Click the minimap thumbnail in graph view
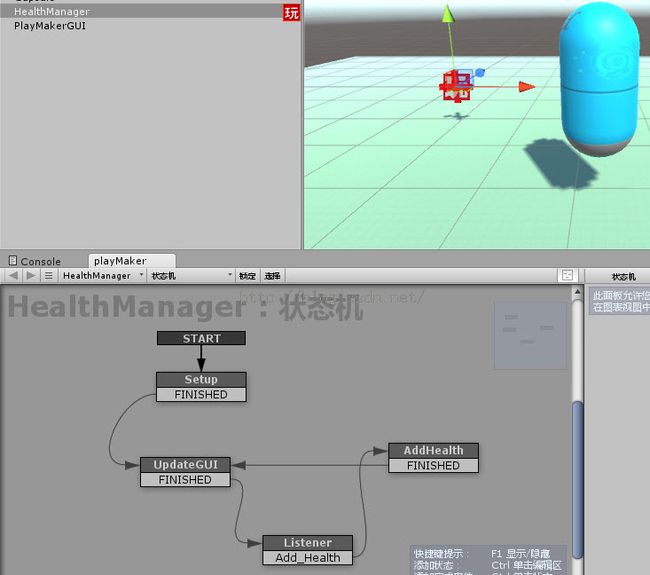Image resolution: width=650 pixels, height=575 pixels. tap(530, 335)
